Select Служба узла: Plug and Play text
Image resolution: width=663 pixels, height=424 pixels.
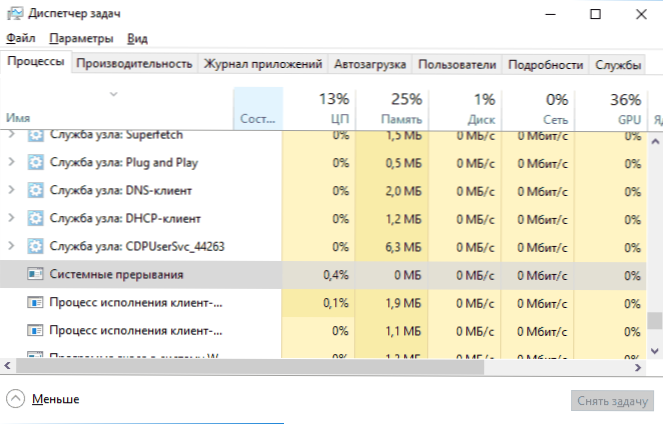(124, 163)
